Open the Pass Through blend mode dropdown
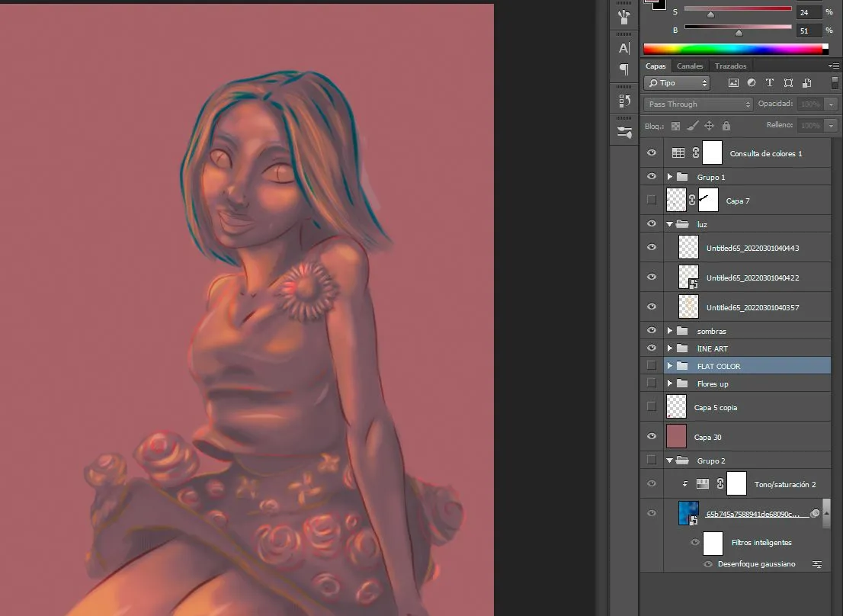Viewport: 843px width, 616px height. [698, 104]
